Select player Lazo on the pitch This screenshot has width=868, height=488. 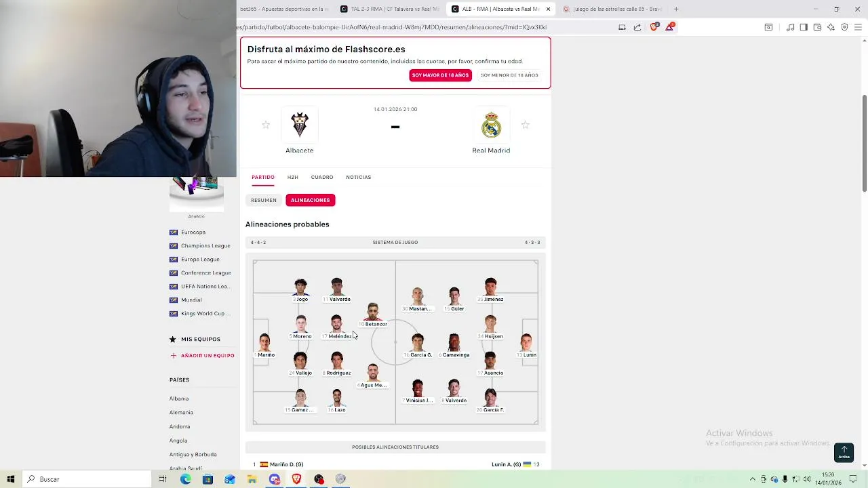pos(337,401)
